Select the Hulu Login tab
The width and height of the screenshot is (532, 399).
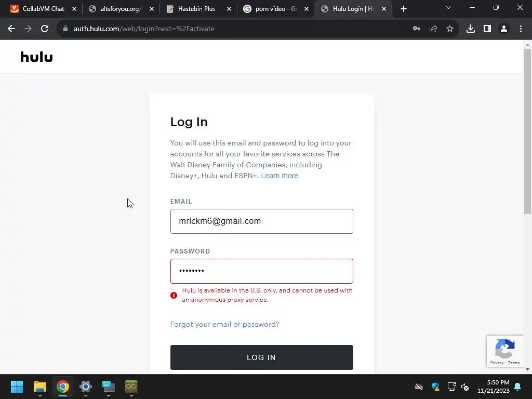(353, 9)
